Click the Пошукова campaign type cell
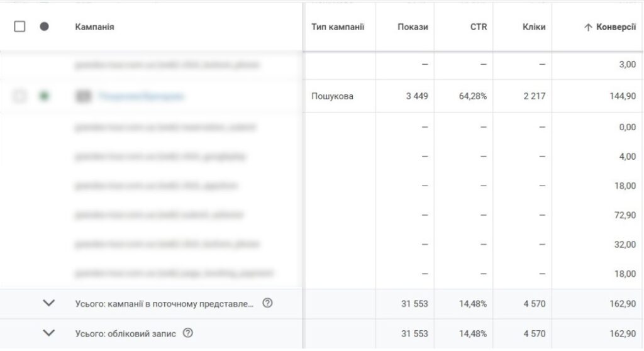Image resolution: width=644 pixels, height=351 pixels. click(x=332, y=96)
